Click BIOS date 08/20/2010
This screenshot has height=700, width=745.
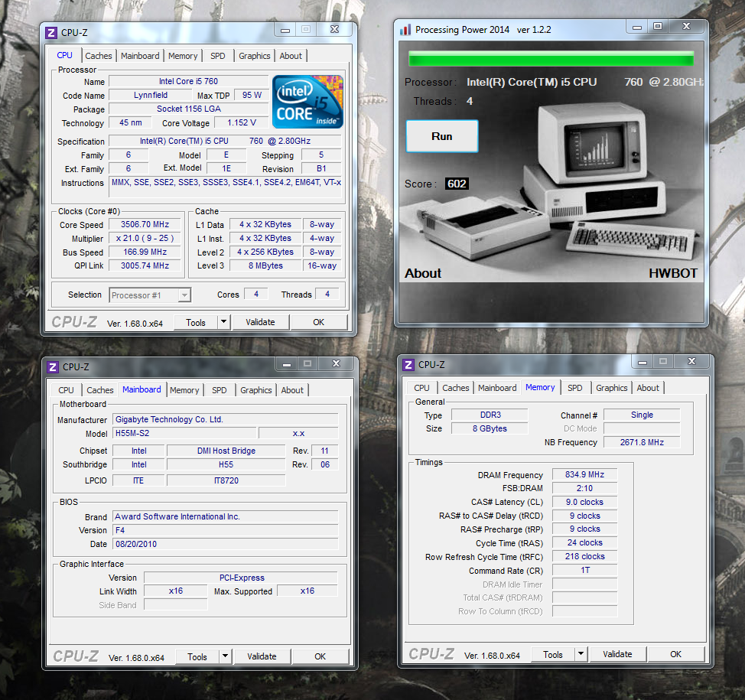click(x=225, y=544)
